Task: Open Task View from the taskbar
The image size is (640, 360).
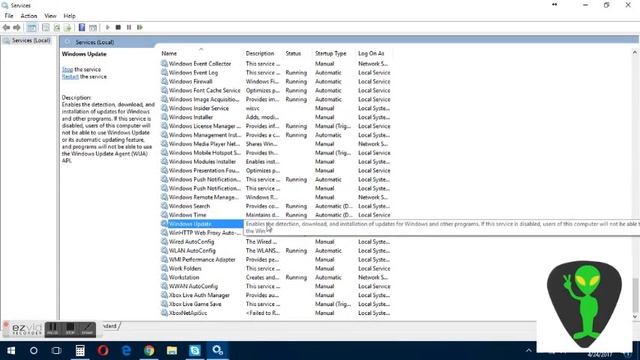Action: [57, 350]
